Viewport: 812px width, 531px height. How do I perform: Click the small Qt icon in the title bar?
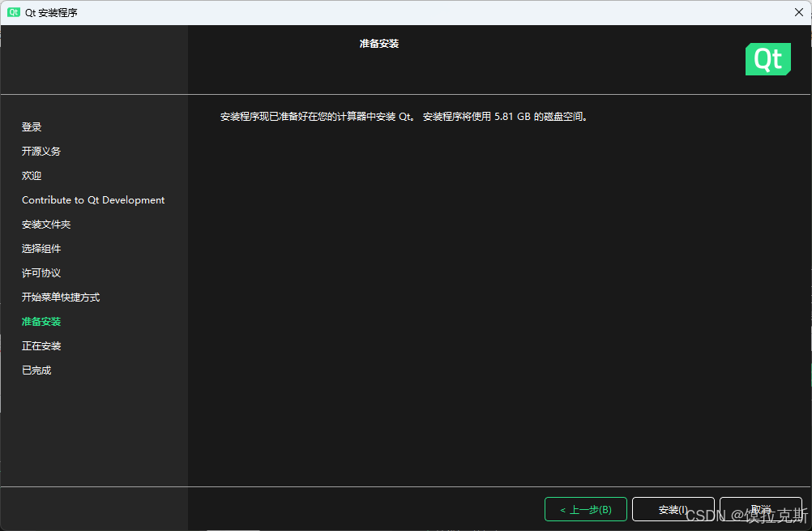tap(14, 12)
